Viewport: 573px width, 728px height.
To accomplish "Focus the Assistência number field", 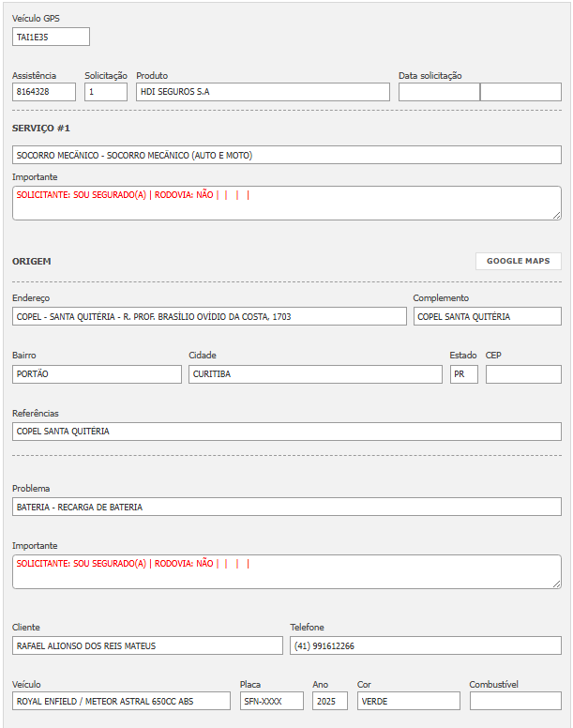I will [44, 92].
